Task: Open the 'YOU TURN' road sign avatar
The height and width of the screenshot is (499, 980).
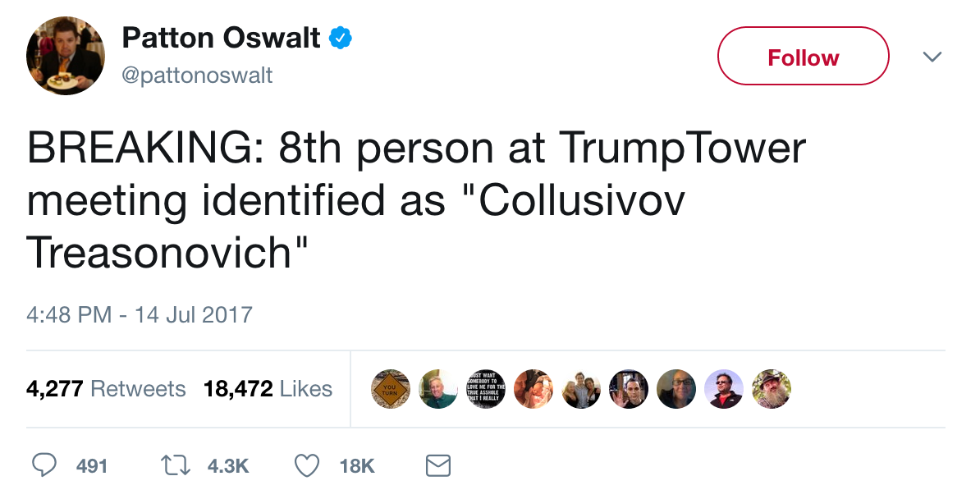Action: [x=390, y=389]
